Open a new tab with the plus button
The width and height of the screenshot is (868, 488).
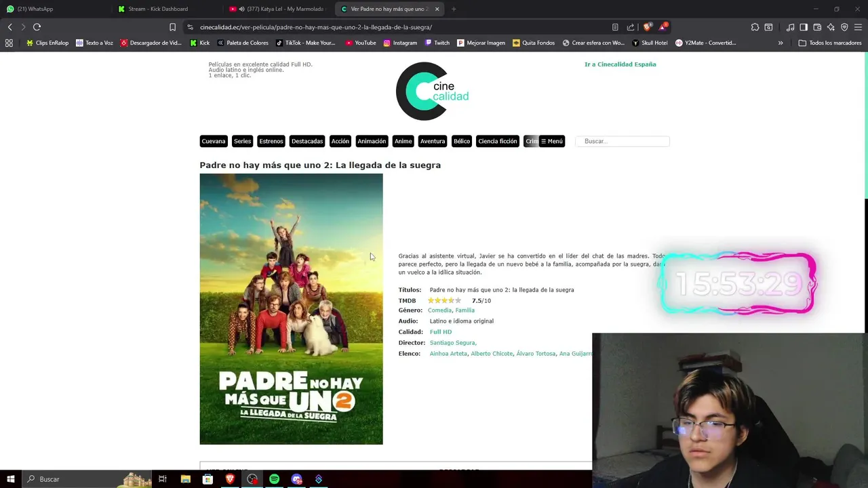454,9
